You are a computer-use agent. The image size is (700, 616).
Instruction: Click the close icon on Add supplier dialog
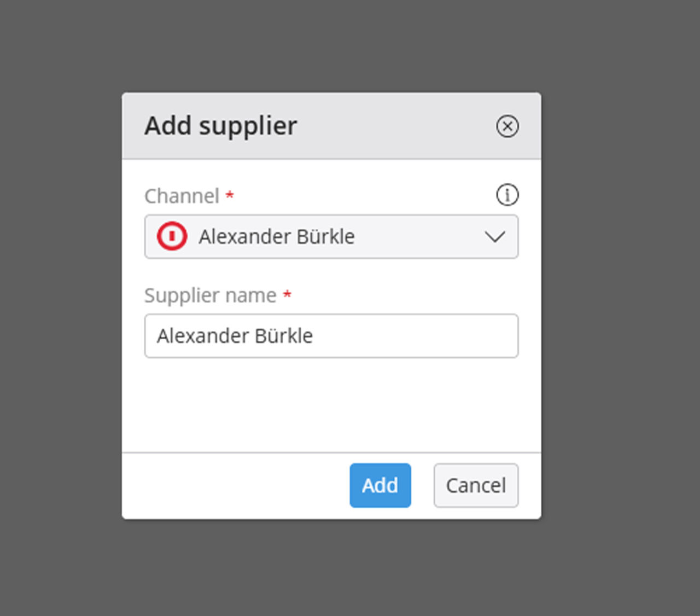(x=508, y=126)
